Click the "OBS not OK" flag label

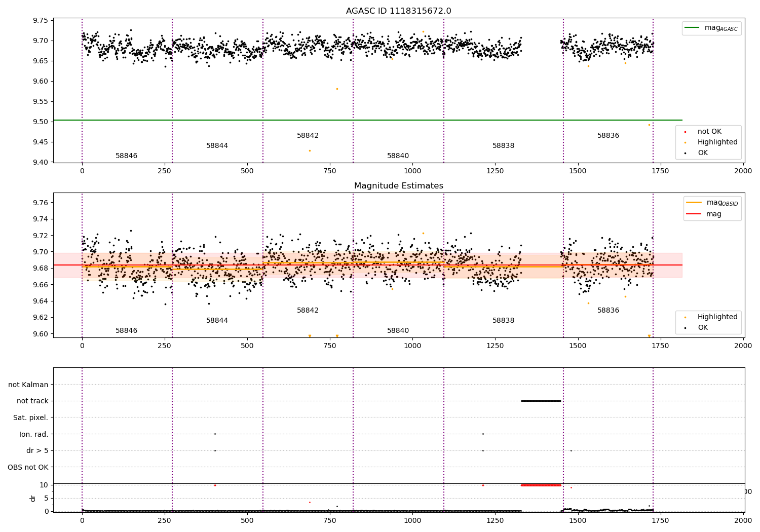click(x=28, y=467)
